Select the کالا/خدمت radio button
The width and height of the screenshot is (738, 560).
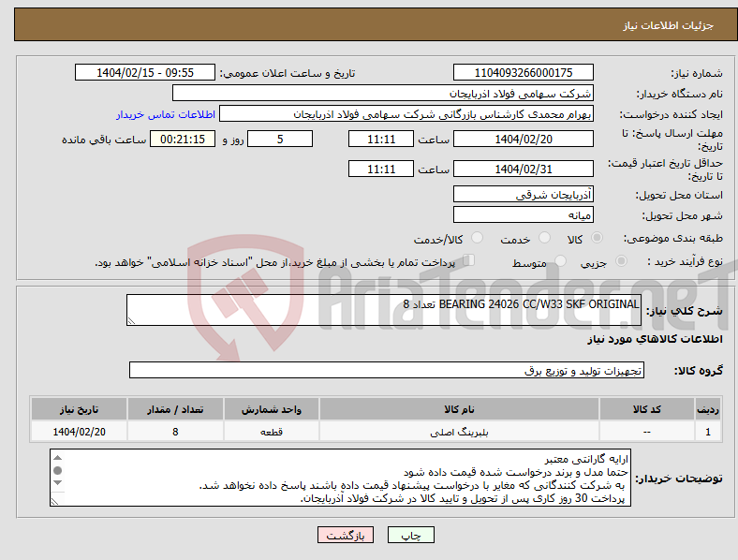(477, 238)
